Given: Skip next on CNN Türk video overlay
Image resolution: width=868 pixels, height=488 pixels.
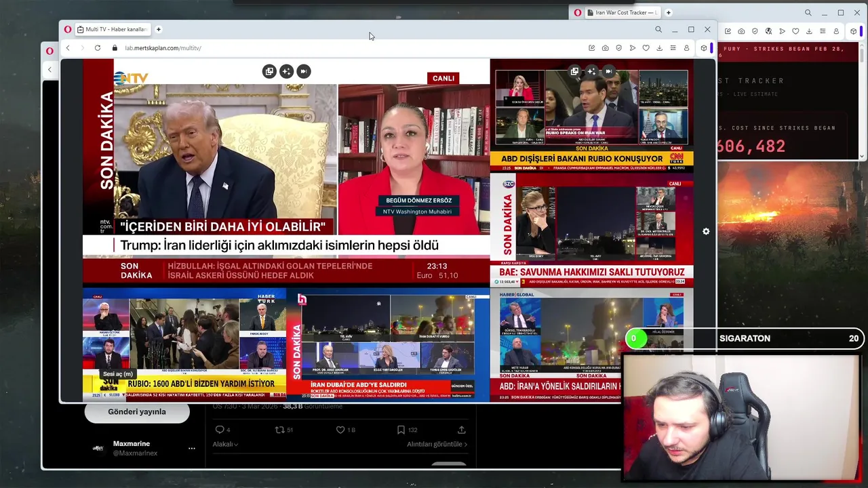Looking at the screenshot, I should click(x=608, y=71).
